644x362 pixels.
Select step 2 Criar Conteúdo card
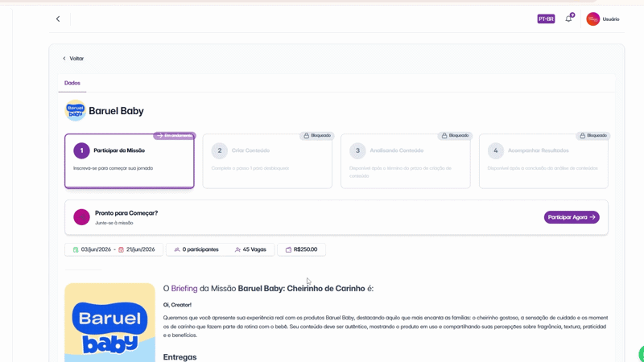pos(267,161)
